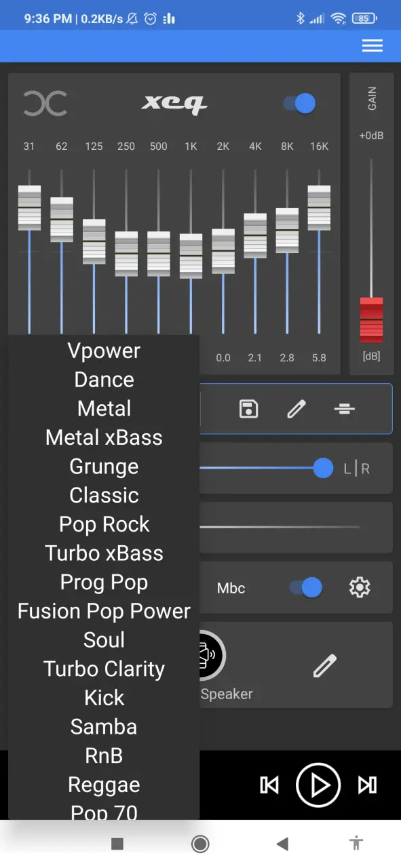The height and width of the screenshot is (868, 401).
Task: Tap the battery indicator in status bar
Action: [x=365, y=19]
